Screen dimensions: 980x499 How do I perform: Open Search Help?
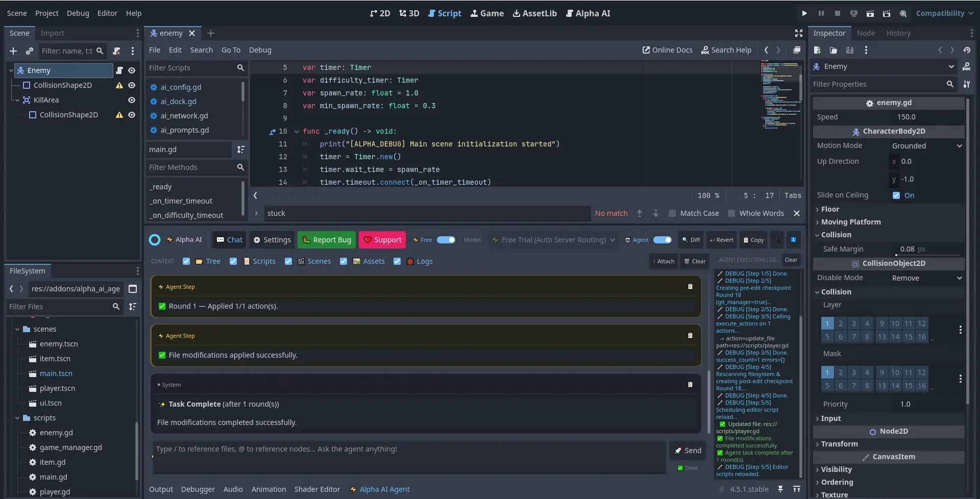[x=726, y=50]
